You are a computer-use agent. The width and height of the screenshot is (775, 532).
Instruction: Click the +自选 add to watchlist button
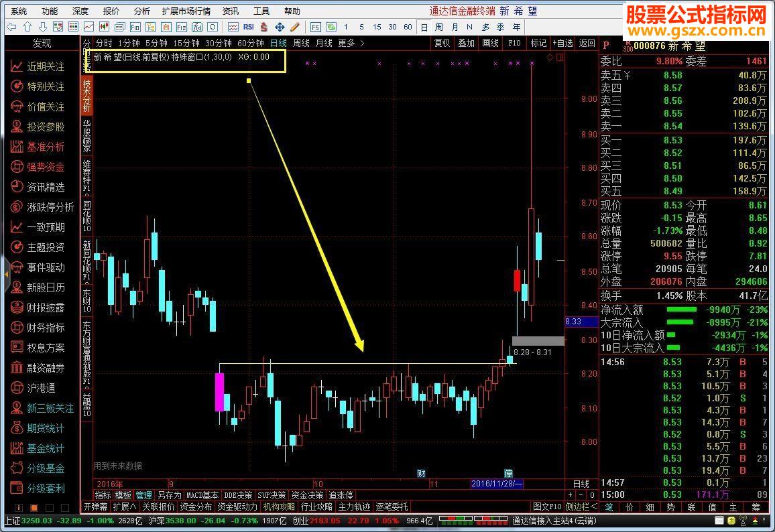pyautogui.click(x=562, y=44)
